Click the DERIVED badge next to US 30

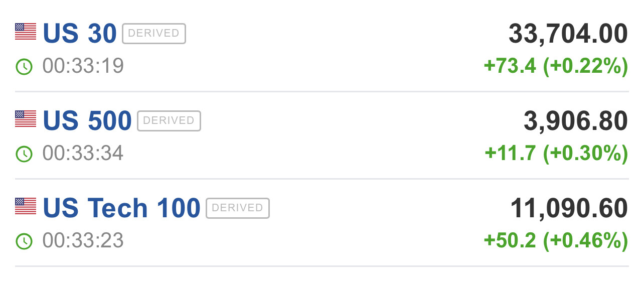click(154, 34)
